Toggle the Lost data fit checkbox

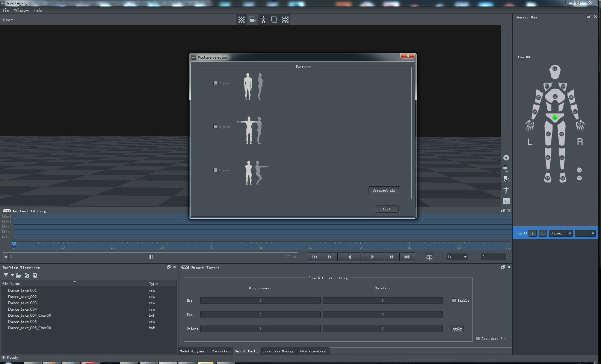click(478, 338)
